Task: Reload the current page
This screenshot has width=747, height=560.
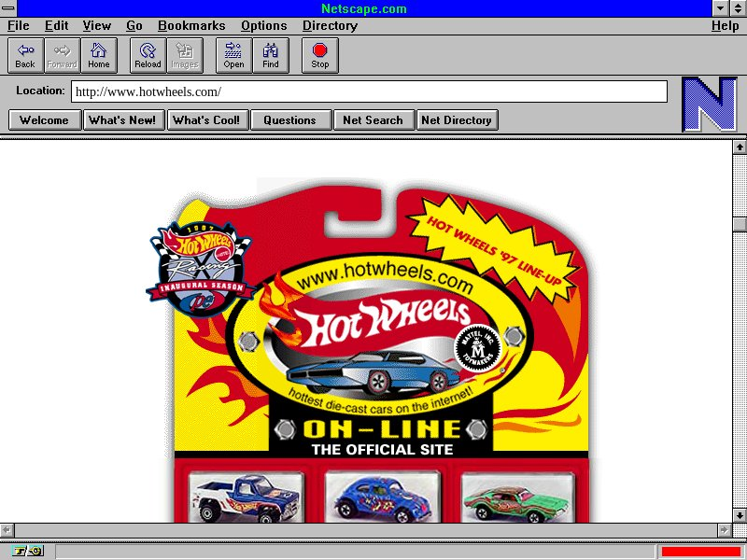Action: tap(148, 55)
